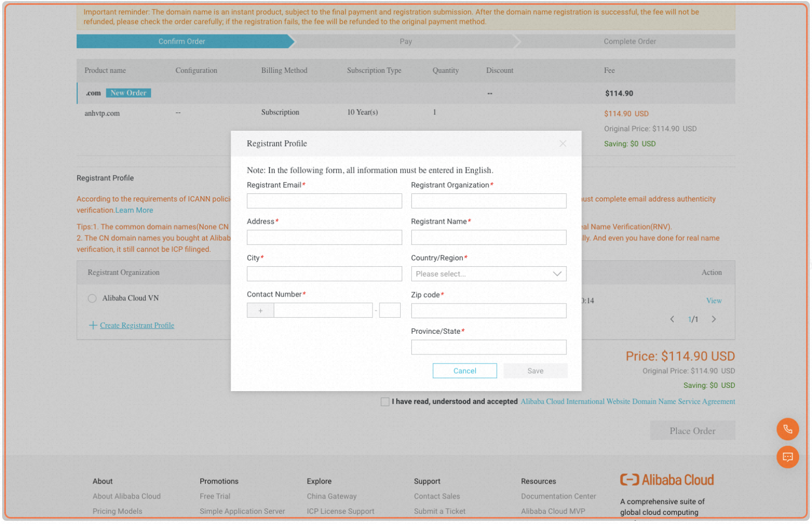812x524 pixels.
Task: Open the Create Registrant Profile link
Action: (137, 326)
